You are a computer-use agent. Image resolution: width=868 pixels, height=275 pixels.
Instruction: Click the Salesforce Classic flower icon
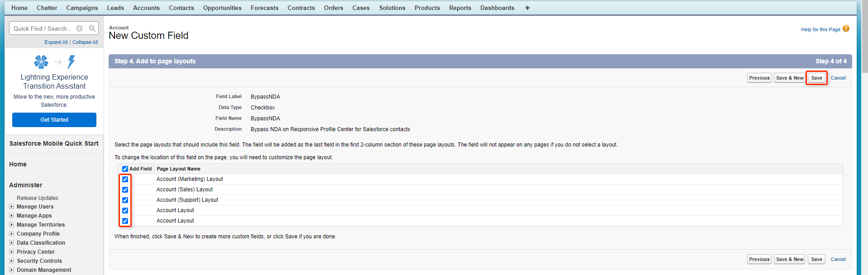coord(41,62)
